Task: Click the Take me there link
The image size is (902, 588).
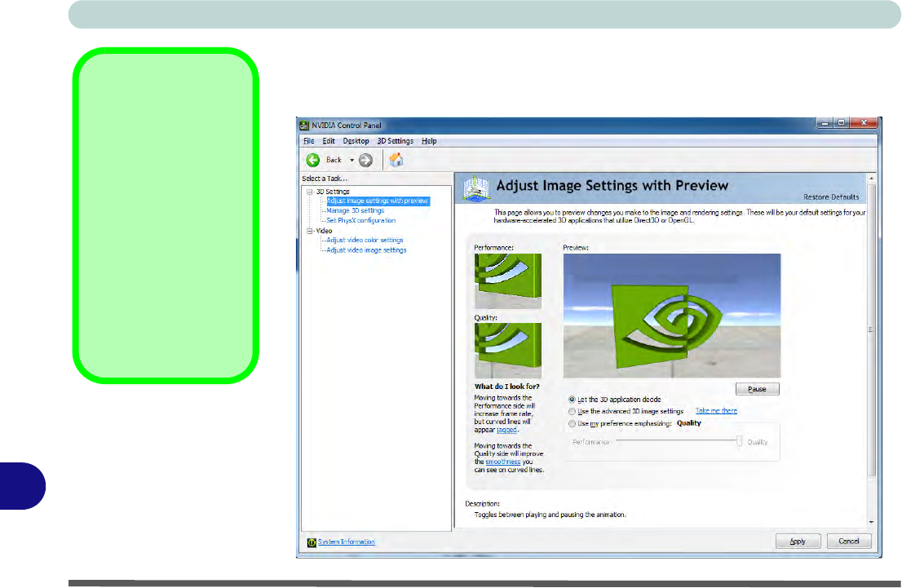Action: (716, 411)
